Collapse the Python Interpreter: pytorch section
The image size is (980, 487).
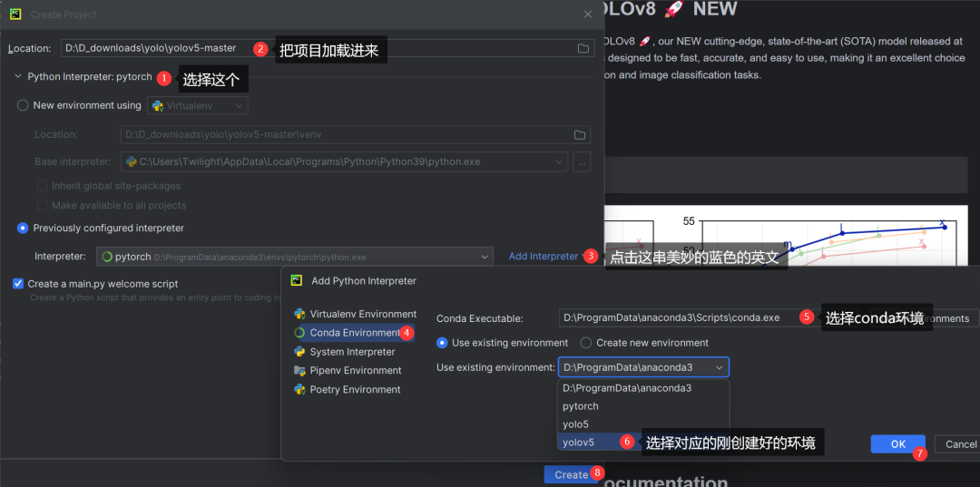click(17, 77)
